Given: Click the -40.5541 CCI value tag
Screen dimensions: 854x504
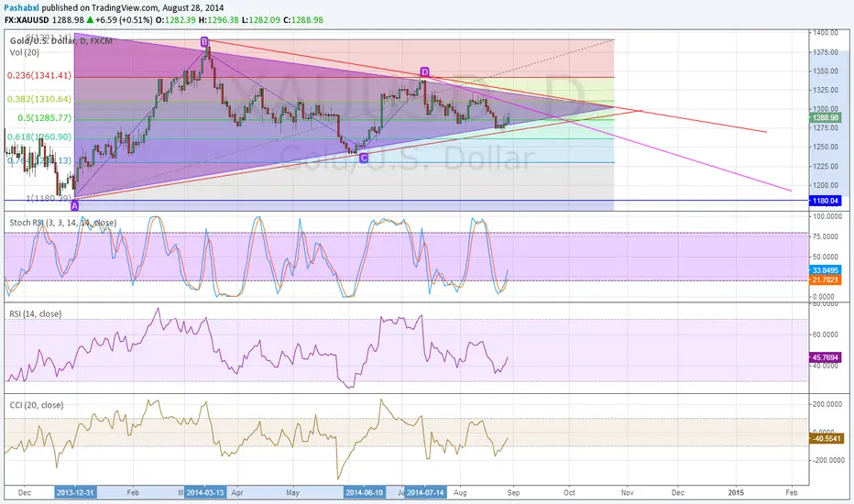Looking at the screenshot, I should click(825, 438).
